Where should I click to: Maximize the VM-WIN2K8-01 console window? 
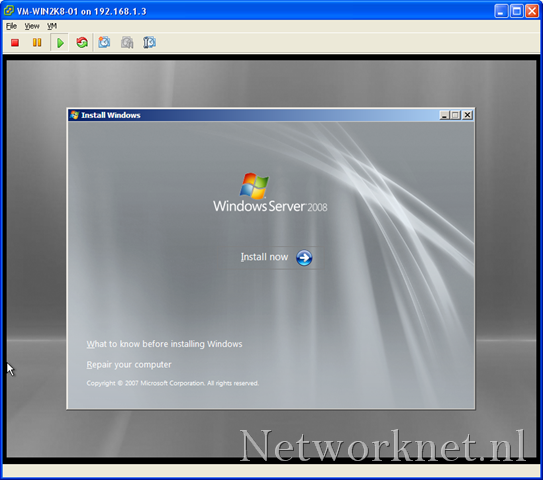[x=516, y=11]
